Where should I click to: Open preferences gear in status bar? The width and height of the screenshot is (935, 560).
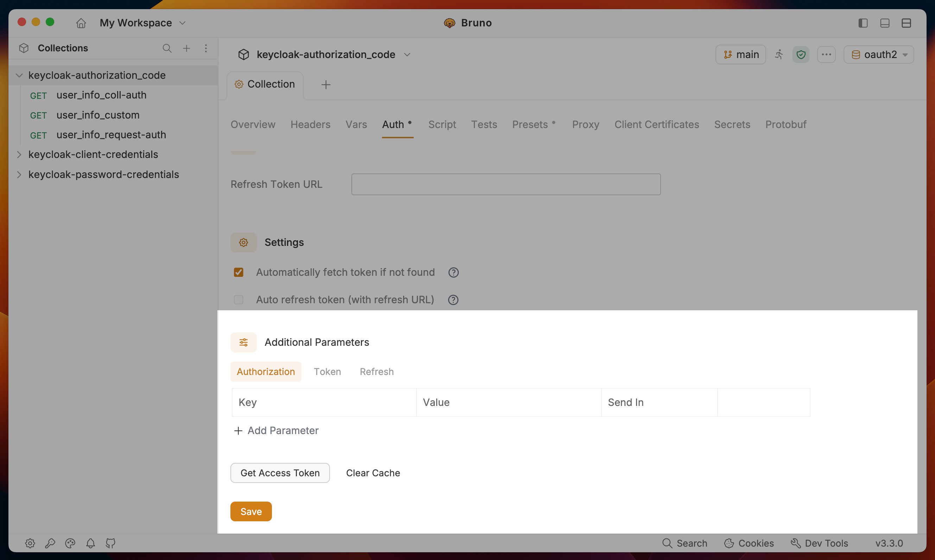tap(30, 543)
